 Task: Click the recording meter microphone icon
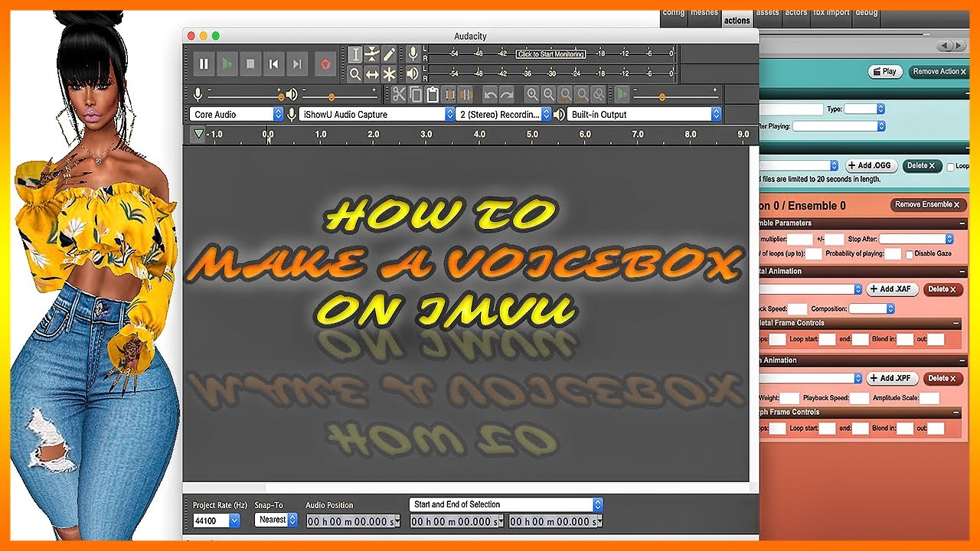[x=413, y=54]
